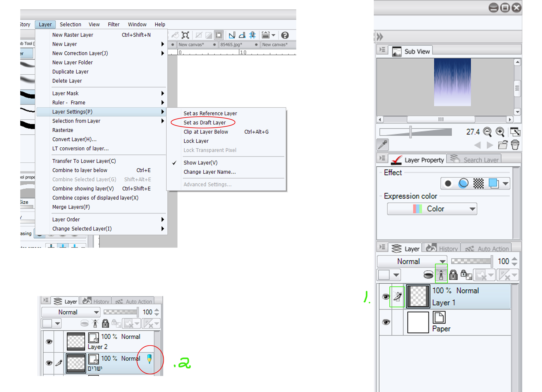Image resolution: width=542 pixels, height=392 pixels.
Task: Open the Selection menu
Action: coord(70,24)
